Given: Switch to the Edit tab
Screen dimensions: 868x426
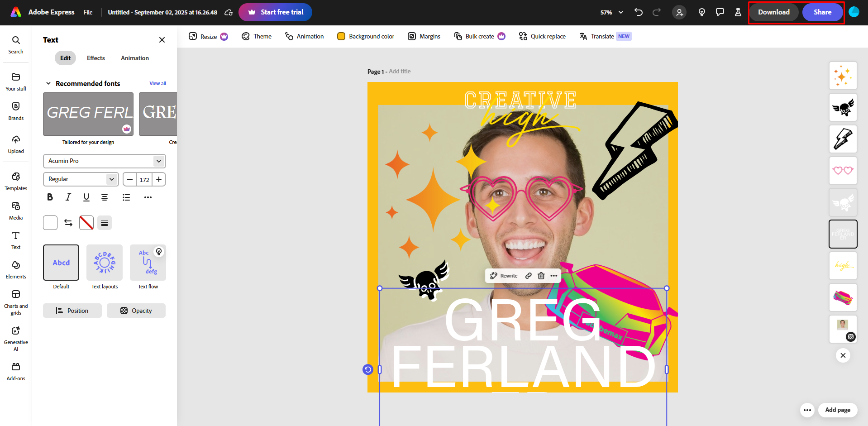Looking at the screenshot, I should pos(66,58).
